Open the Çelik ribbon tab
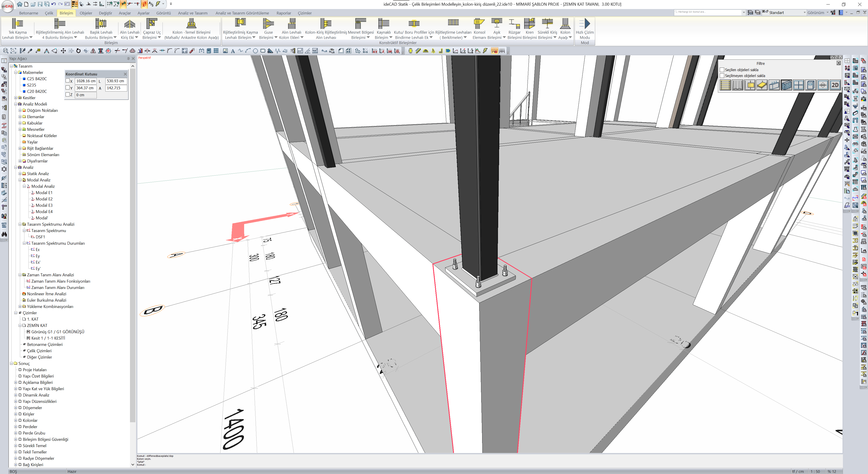 click(x=49, y=13)
